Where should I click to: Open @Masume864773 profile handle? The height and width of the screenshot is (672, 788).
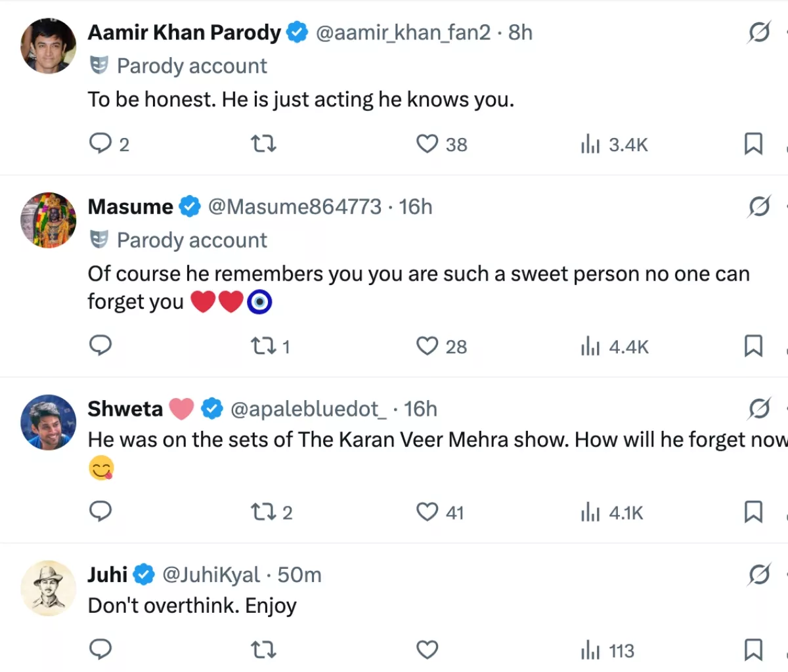pyautogui.click(x=294, y=207)
